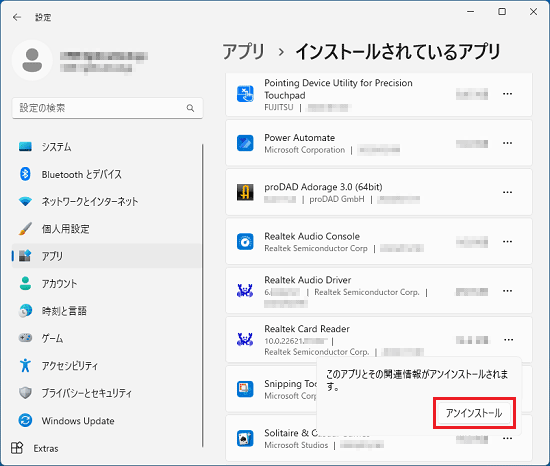Image resolution: width=550 pixels, height=466 pixels.
Task: Click proDAD Adorage app icon
Action: (245, 192)
